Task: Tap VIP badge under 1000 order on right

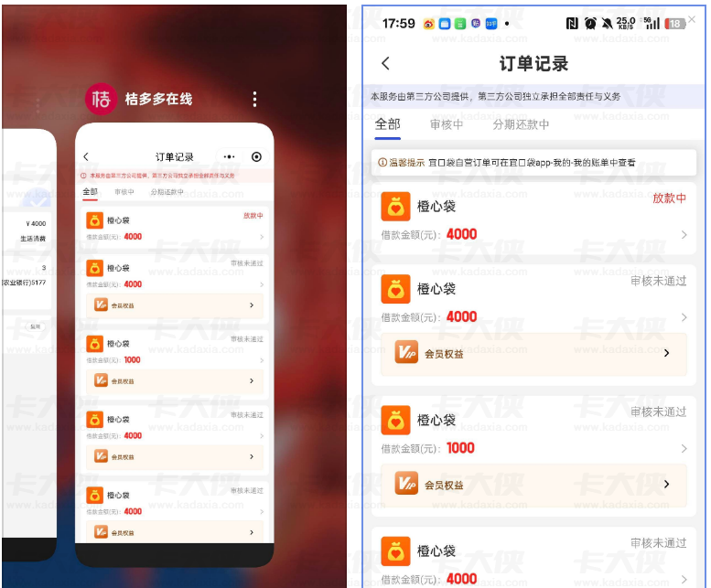Action: (406, 484)
